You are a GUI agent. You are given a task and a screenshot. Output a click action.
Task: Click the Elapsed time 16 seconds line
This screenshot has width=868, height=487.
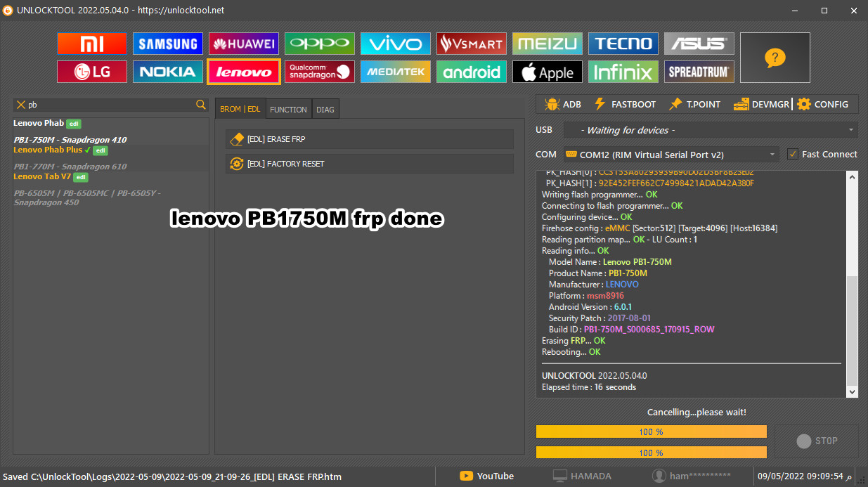point(589,387)
